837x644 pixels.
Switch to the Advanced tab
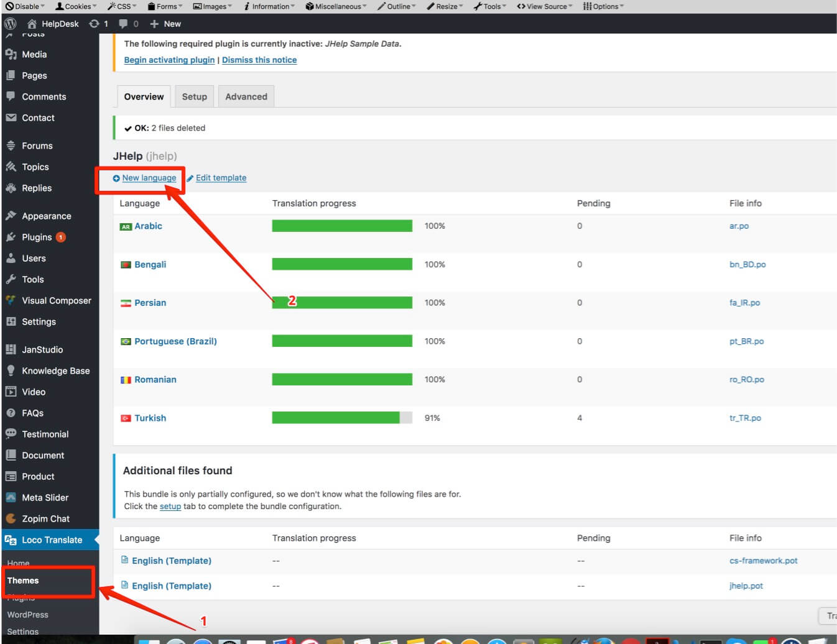click(246, 96)
